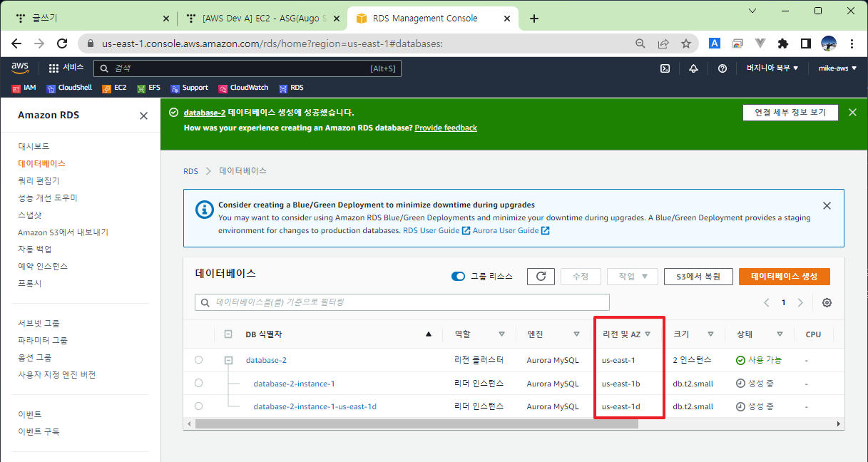Open CloudShell terminal icon in top bar
The height and width of the screenshot is (462, 868).
click(x=665, y=68)
